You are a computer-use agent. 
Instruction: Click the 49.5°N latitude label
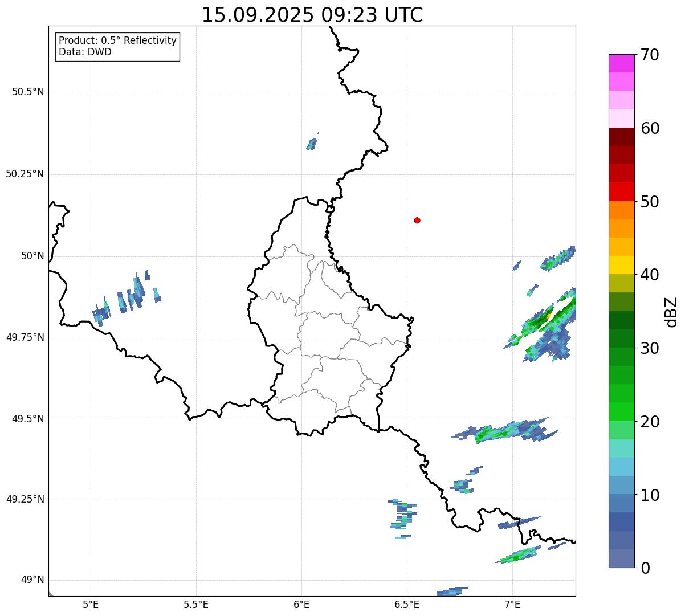pos(28,419)
